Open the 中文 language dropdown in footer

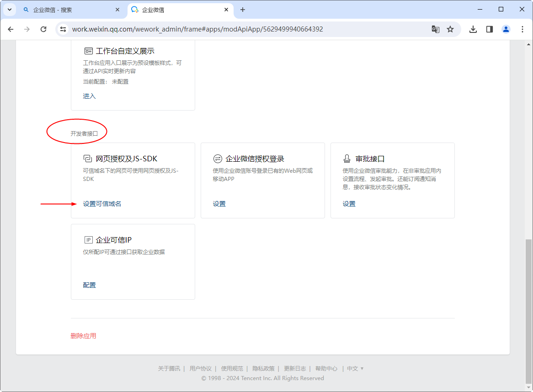click(x=355, y=369)
